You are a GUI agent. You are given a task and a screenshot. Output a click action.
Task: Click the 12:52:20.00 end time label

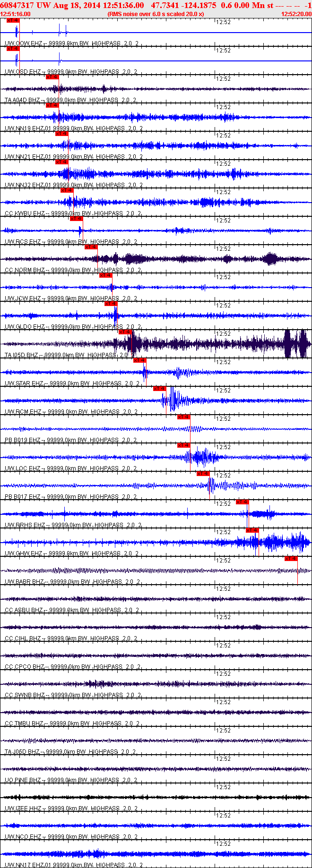coord(296,14)
